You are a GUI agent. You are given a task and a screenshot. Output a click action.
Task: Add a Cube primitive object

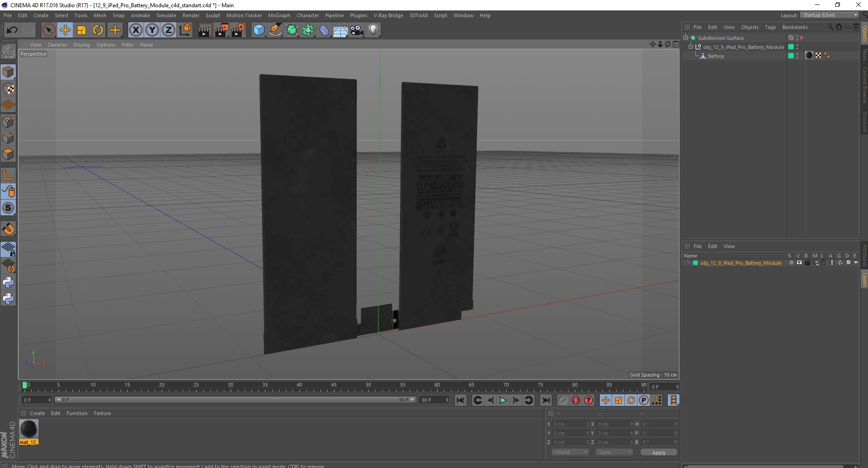click(259, 30)
